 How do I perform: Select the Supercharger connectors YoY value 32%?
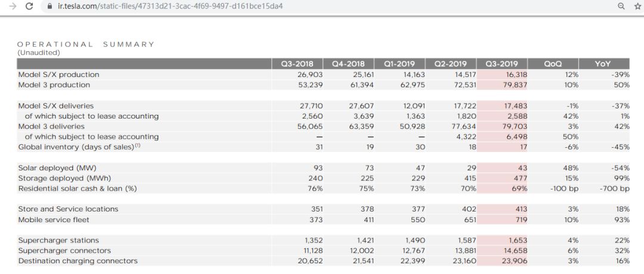(x=622, y=251)
